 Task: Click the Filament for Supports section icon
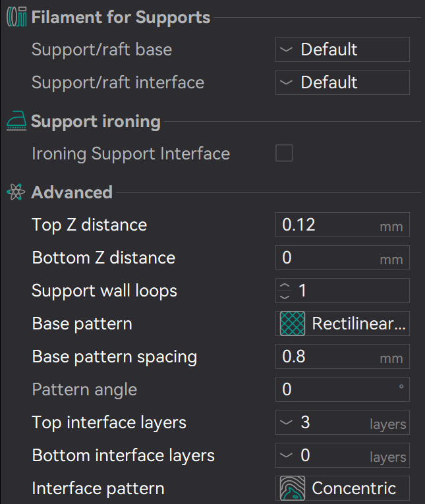pyautogui.click(x=16, y=17)
